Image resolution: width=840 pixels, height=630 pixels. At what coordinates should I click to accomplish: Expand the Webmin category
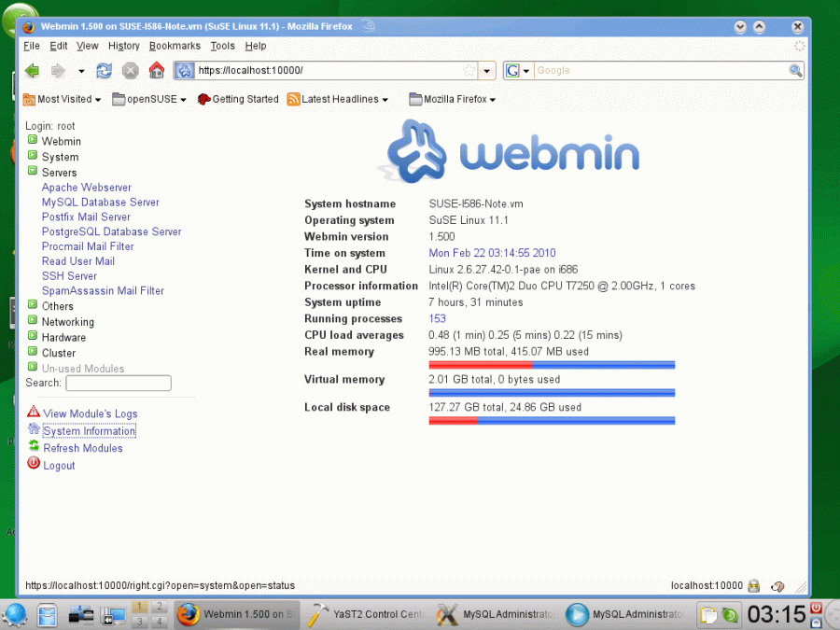(x=32, y=140)
